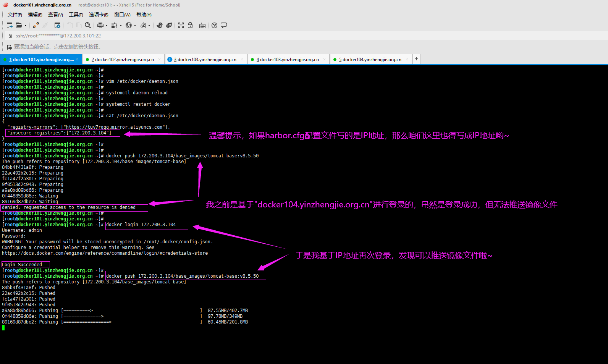
Task: Close tab 4 docker103
Action: [x=324, y=59]
